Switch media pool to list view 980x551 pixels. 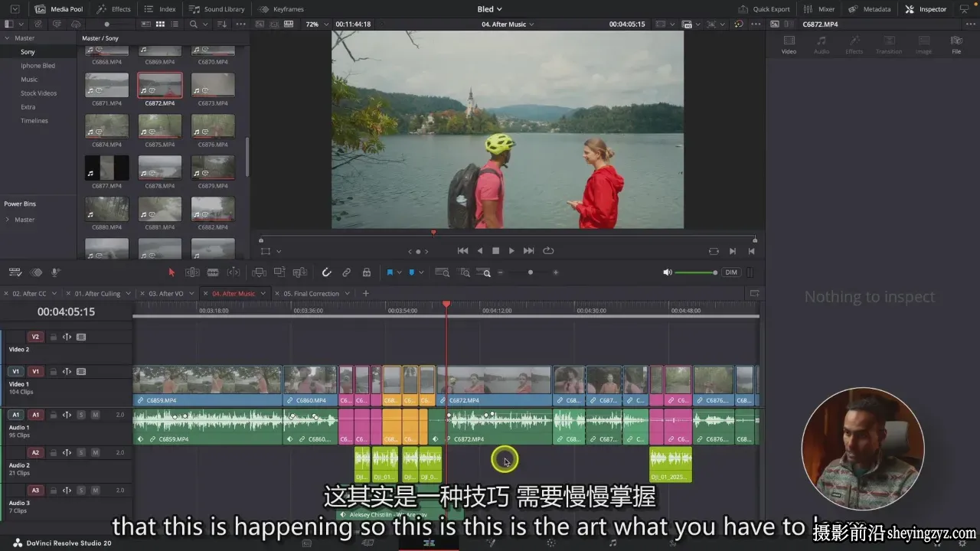(175, 24)
